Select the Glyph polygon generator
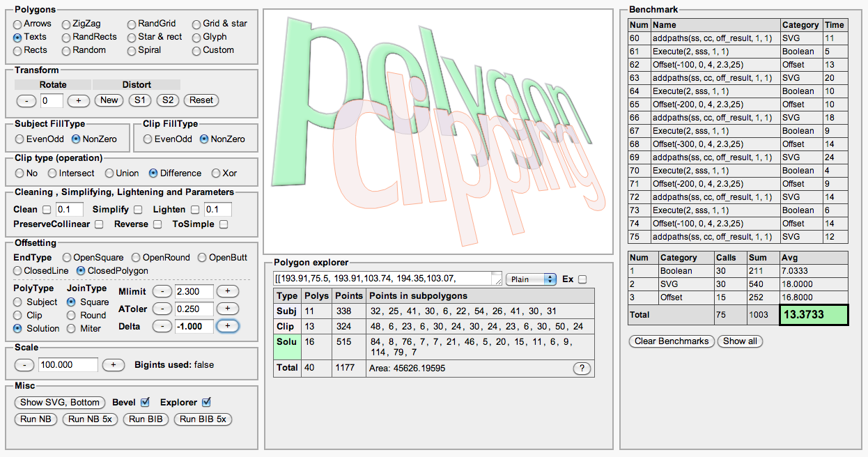Viewport: 868px width, 457px height. point(196,36)
